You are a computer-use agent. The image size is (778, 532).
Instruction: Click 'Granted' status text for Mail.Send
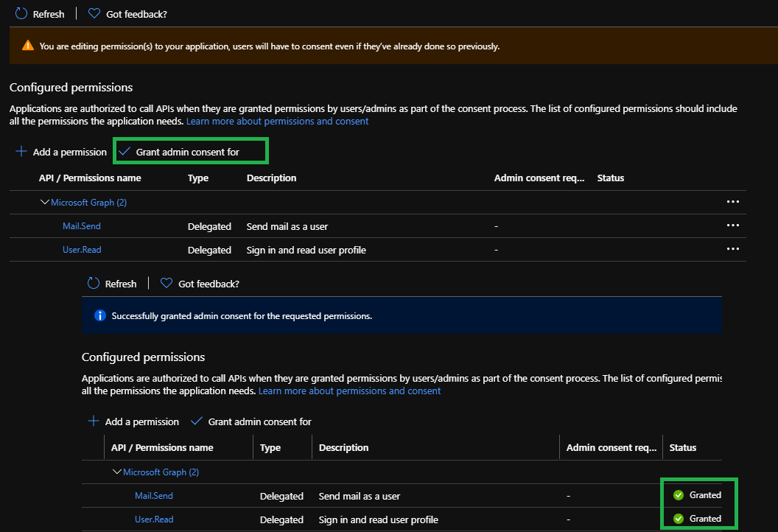(x=705, y=494)
